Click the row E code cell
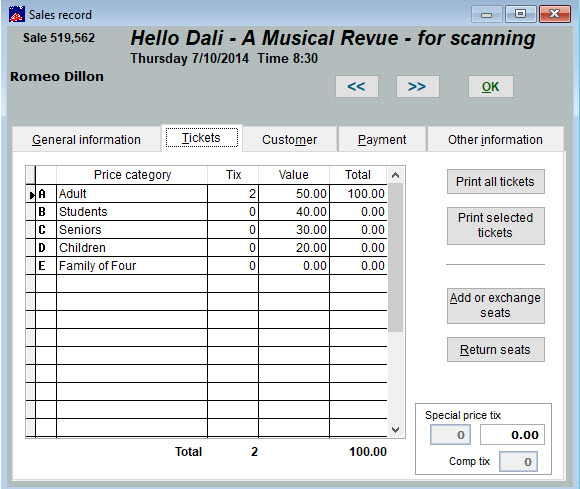This screenshot has height=489, width=580. click(46, 266)
